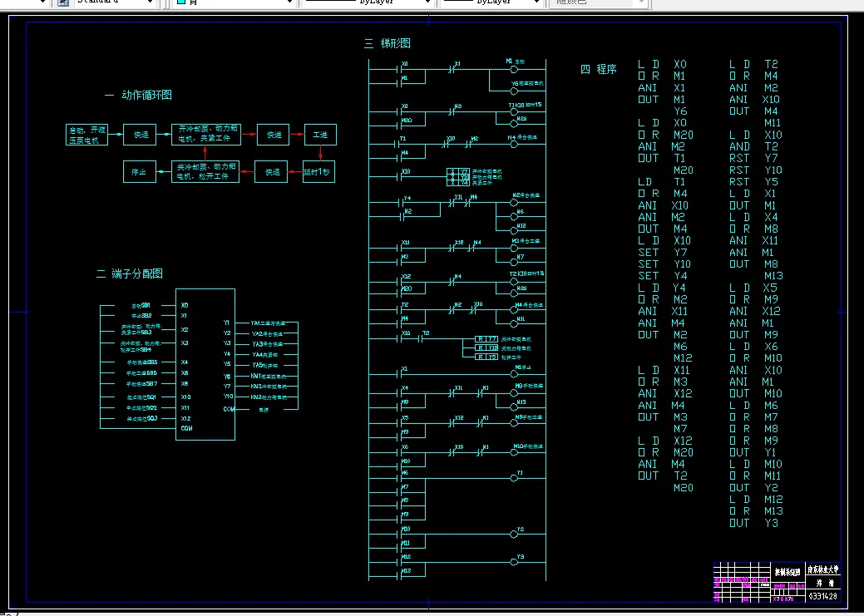Click Y1 terminal inside the PLC box
The width and height of the screenshot is (864, 616).
coord(226,323)
